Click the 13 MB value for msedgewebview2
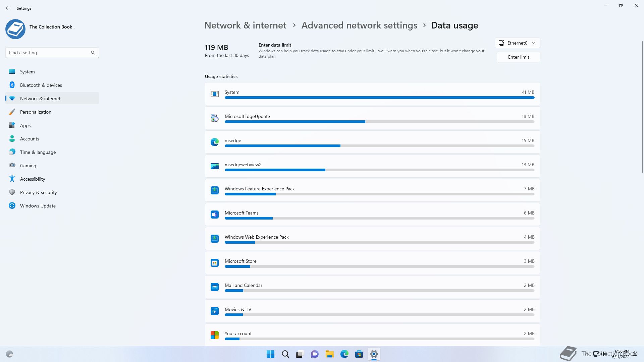The image size is (644, 362). coord(528,165)
